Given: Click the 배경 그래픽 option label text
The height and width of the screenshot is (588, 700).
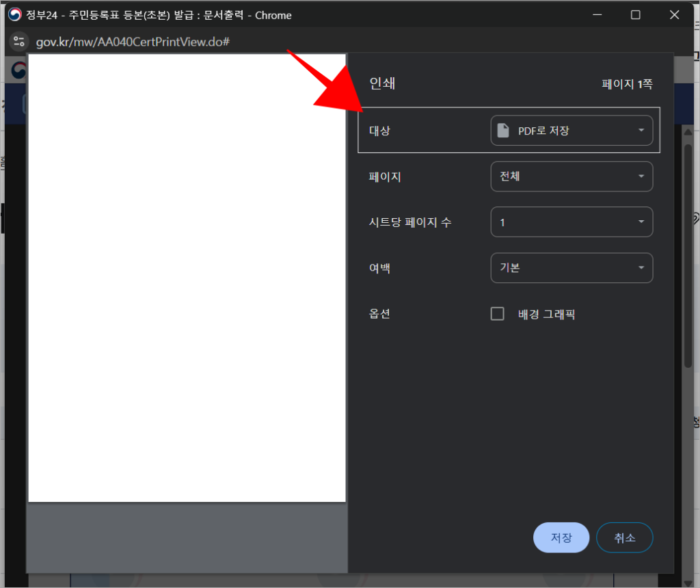Looking at the screenshot, I should [x=546, y=315].
